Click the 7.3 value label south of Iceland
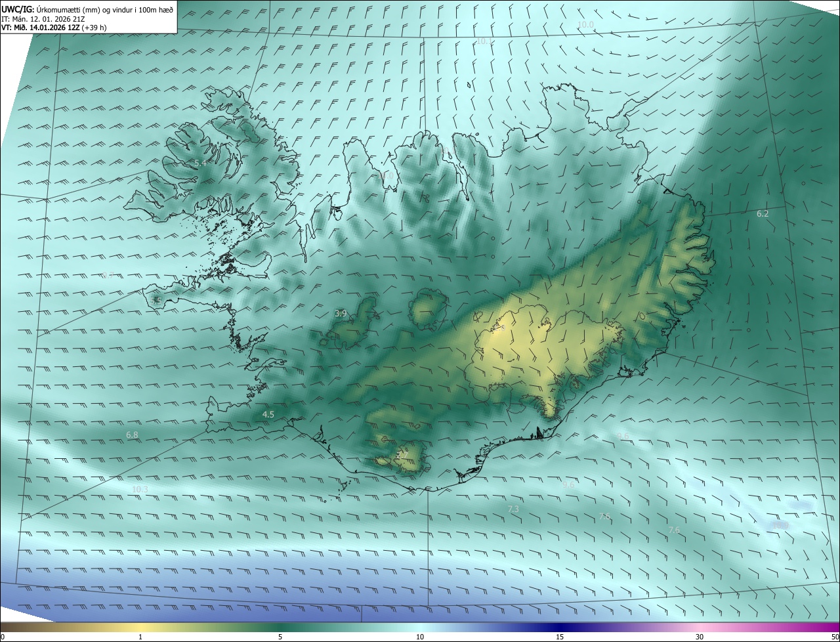Screen dimensions: 840x642 [x=513, y=509]
